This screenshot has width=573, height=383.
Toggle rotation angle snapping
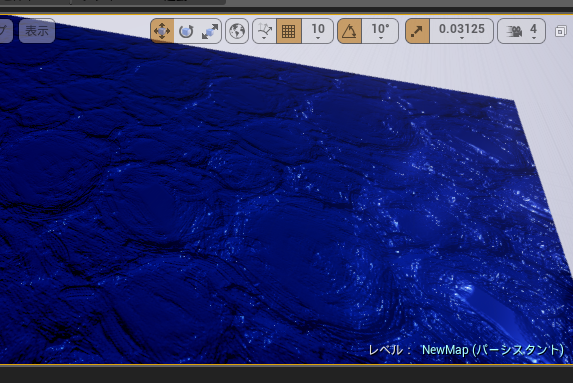[x=349, y=31]
